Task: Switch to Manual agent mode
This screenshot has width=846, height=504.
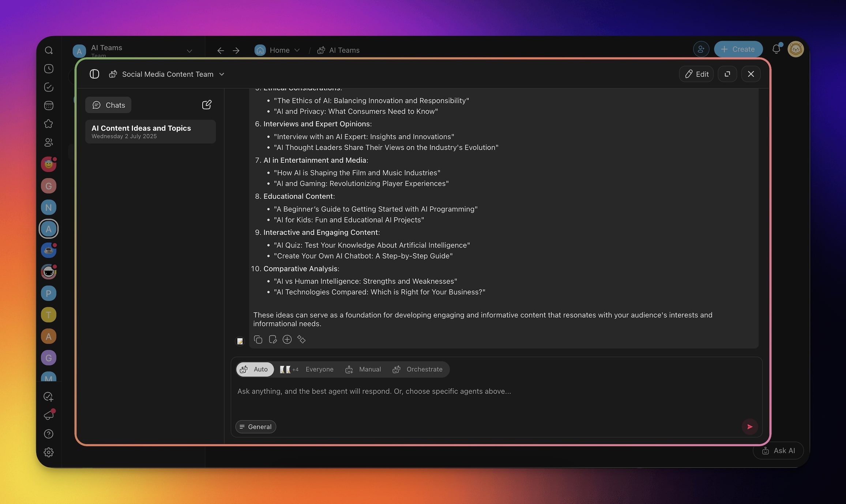Action: (363, 369)
